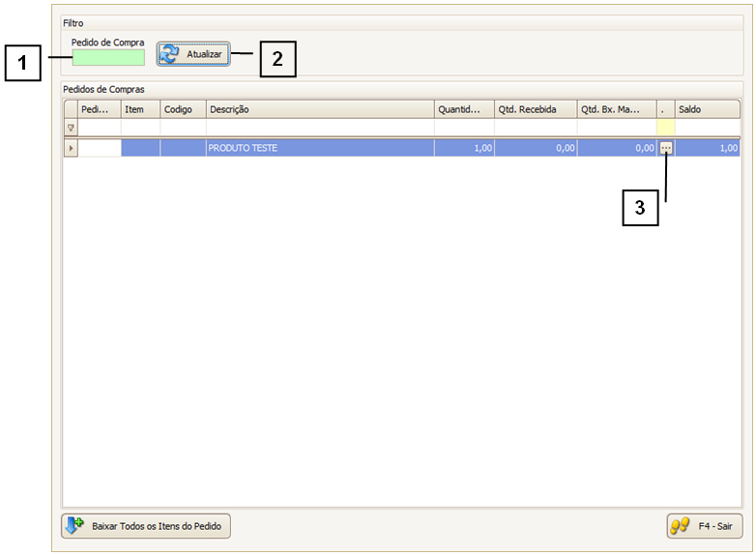This screenshot has width=756, height=555.
Task: Click the funnel icon in the filter row
Action: pos(71,128)
